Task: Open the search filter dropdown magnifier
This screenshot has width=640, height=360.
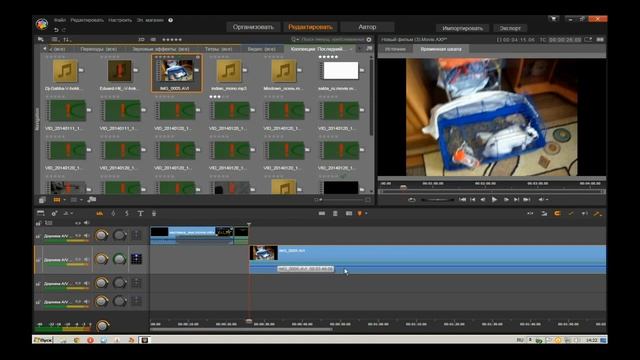Action: pos(295,40)
